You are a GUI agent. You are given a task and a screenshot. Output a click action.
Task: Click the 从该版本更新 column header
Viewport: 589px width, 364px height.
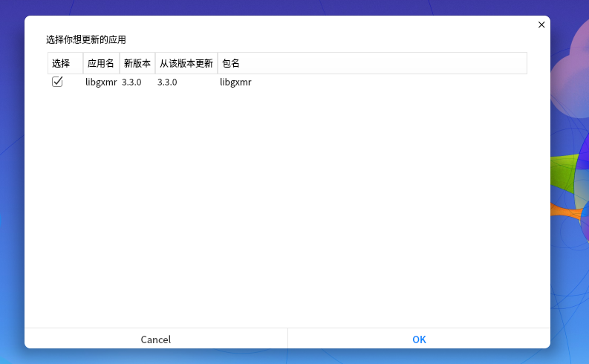pyautogui.click(x=186, y=63)
